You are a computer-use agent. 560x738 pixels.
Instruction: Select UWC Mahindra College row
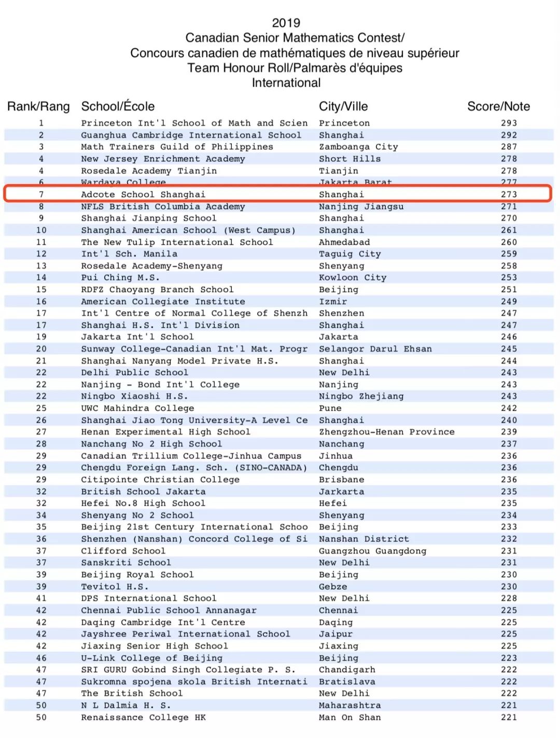click(279, 408)
